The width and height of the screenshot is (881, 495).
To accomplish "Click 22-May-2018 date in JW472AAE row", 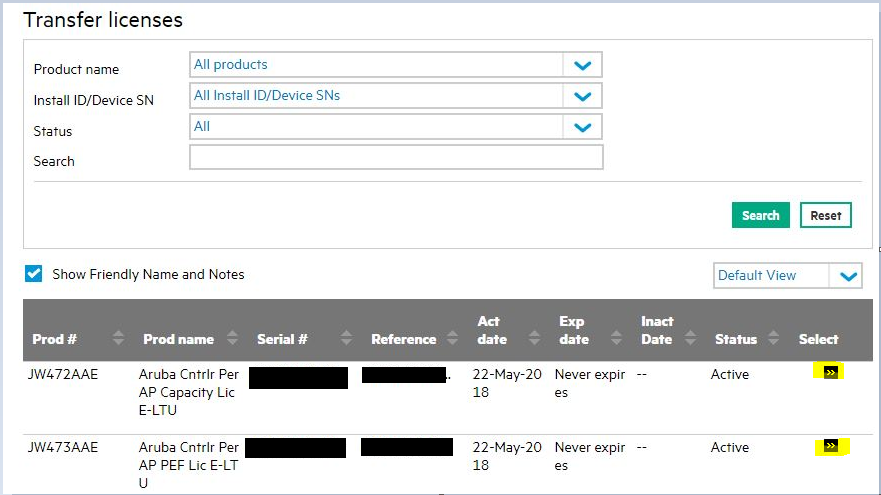I will (507, 383).
